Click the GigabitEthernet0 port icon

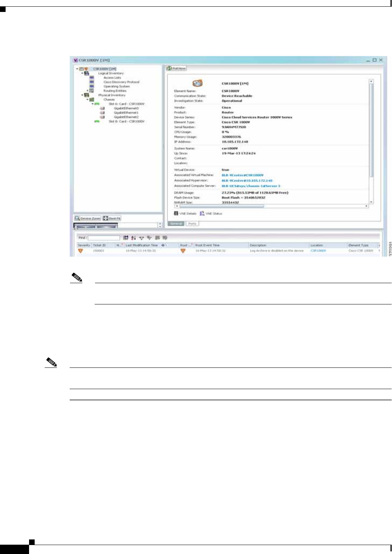102,108
